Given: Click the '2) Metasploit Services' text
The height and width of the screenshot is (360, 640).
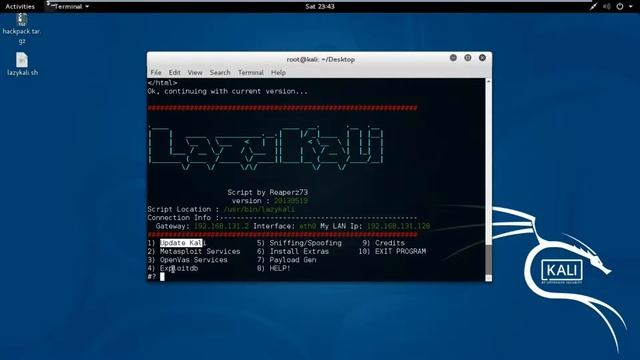Looking at the screenshot, I should click(194, 251).
